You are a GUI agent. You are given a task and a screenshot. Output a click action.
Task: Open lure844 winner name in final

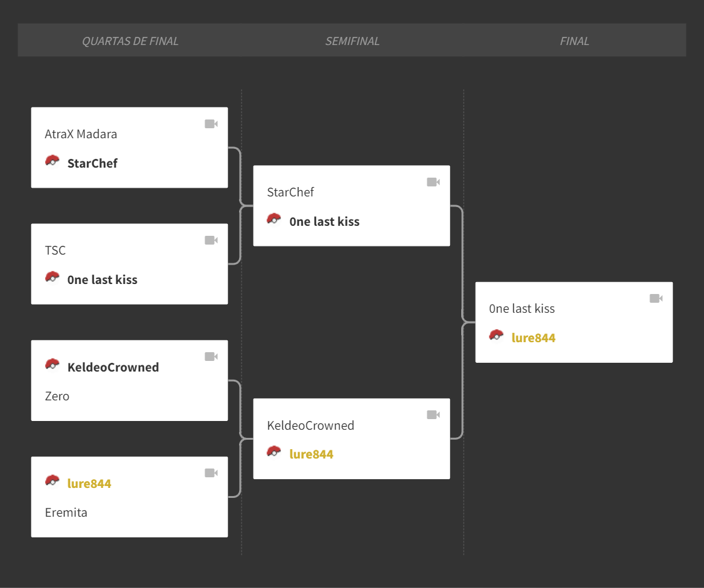point(533,338)
